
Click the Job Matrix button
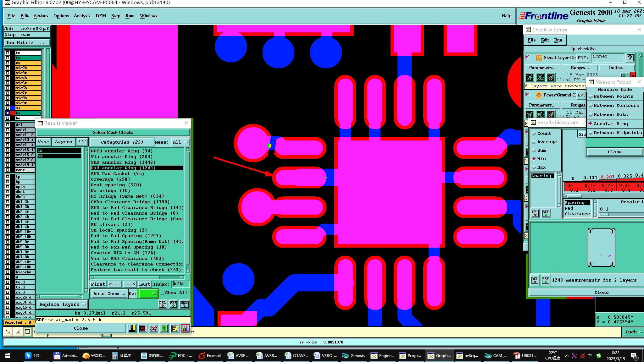[x=27, y=42]
